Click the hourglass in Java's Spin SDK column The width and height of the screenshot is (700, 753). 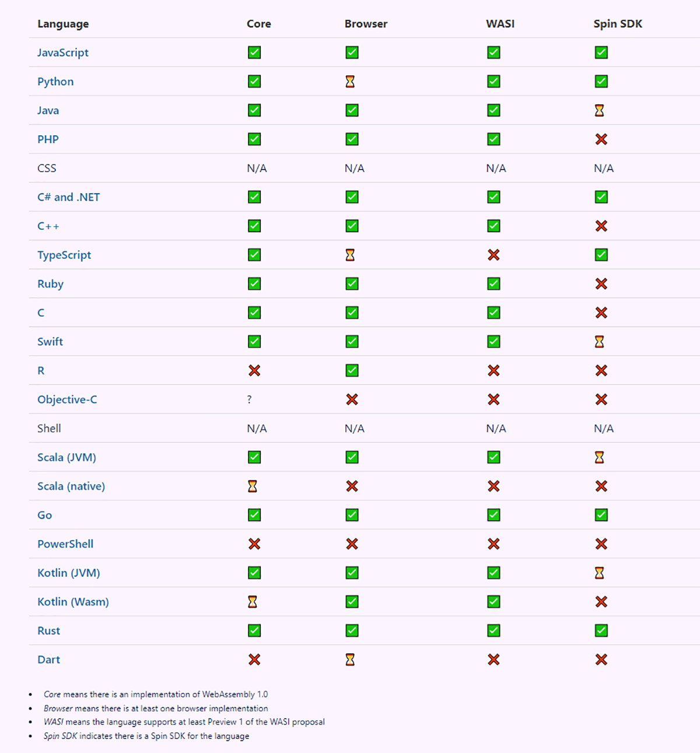tap(599, 110)
